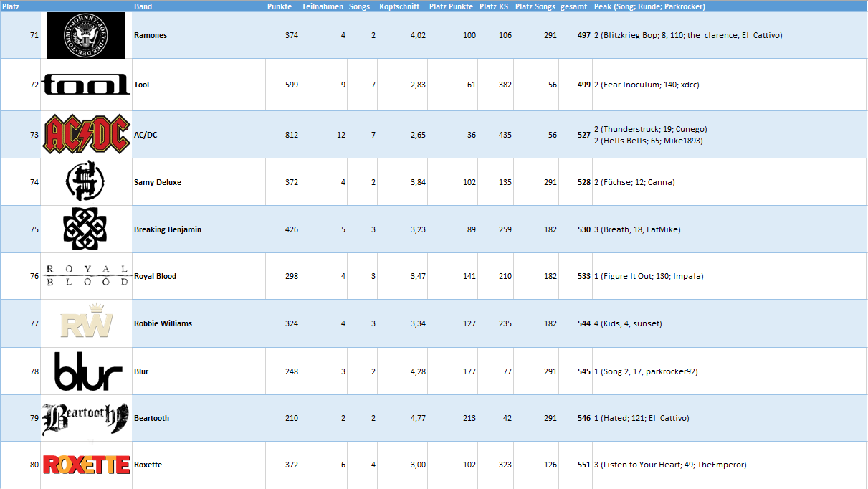This screenshot has height=489, width=868.
Task: Select rank cell 75
Action: tap(34, 229)
